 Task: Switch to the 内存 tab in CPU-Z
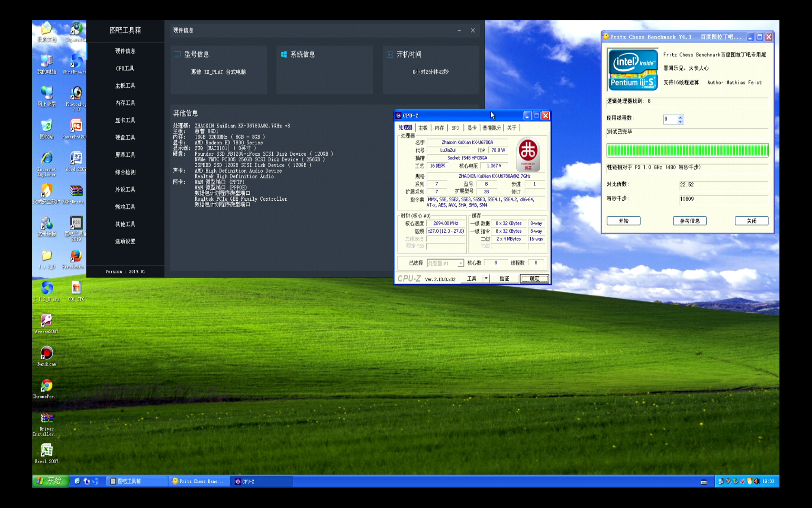point(439,128)
